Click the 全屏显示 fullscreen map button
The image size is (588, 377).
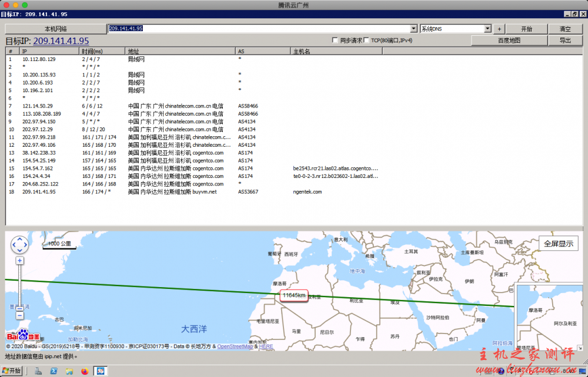pyautogui.click(x=559, y=244)
